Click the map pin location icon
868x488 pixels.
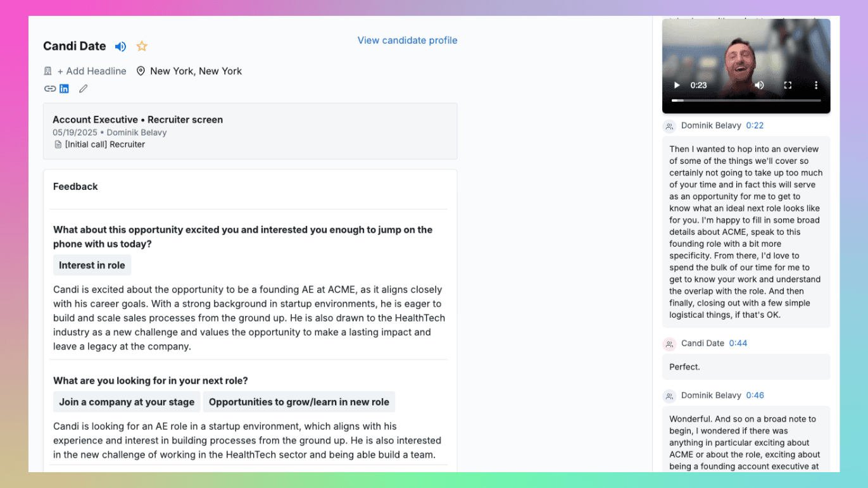pos(141,71)
